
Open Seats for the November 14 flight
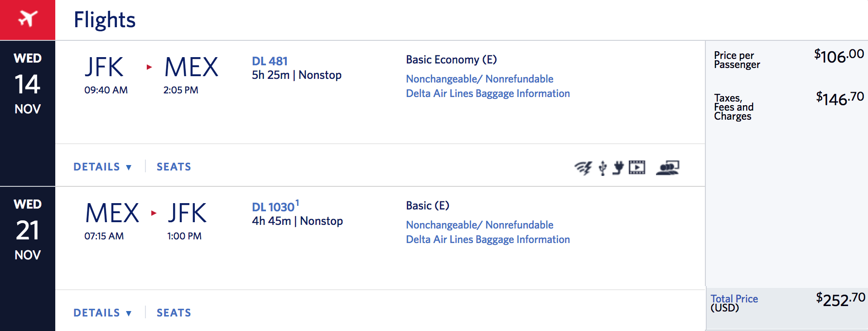pos(174,167)
